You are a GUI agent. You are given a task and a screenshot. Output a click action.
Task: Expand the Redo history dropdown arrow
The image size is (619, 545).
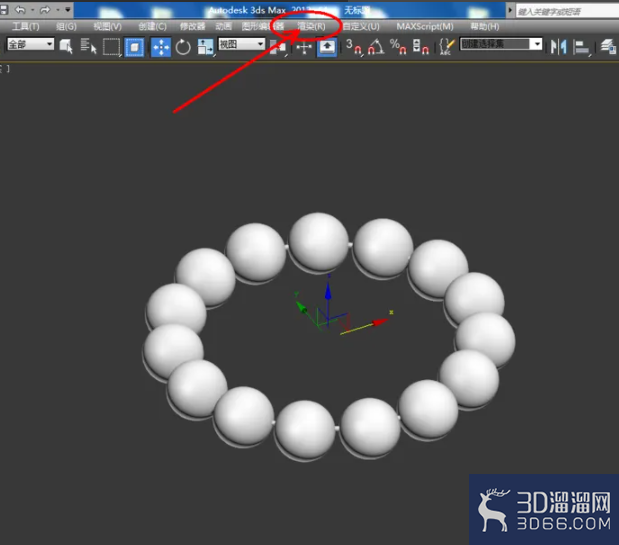(58, 9)
